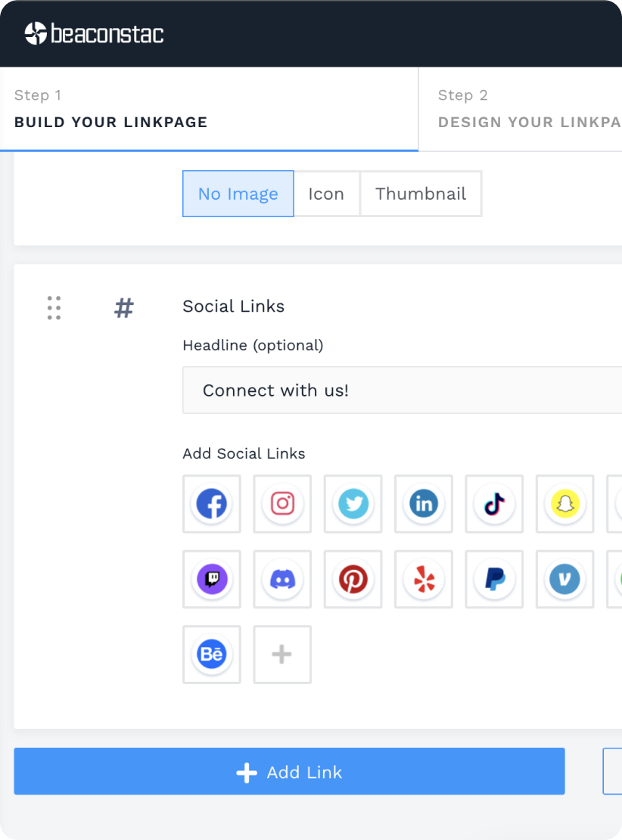
Task: Select the Thumbnail image option
Action: [x=421, y=194]
